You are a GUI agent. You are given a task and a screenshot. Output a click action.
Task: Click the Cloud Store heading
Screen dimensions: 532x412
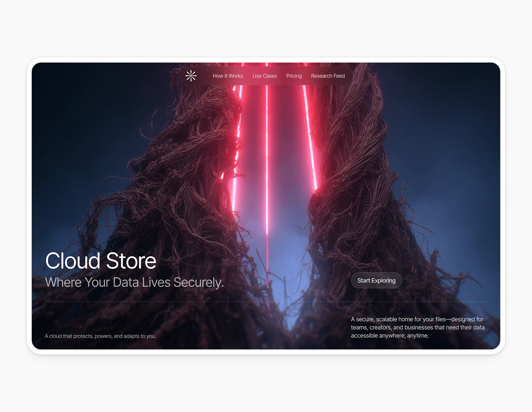point(101,261)
